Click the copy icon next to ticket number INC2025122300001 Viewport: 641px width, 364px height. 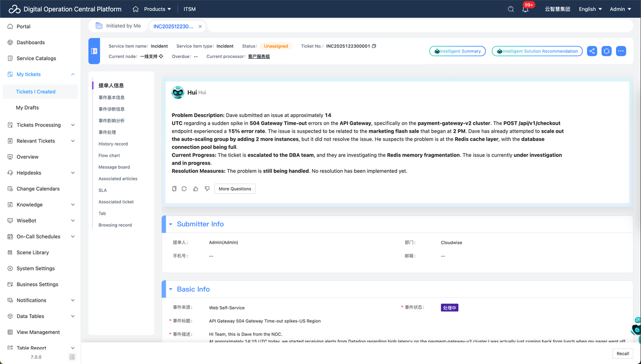[x=373, y=46]
